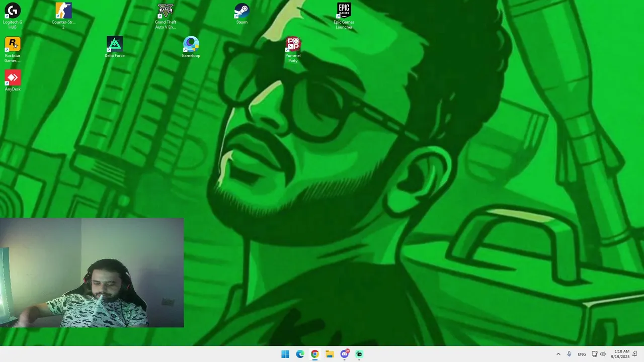Open the volume speaker tray icon
Viewport: 644px width, 362px height.
pos(603,354)
